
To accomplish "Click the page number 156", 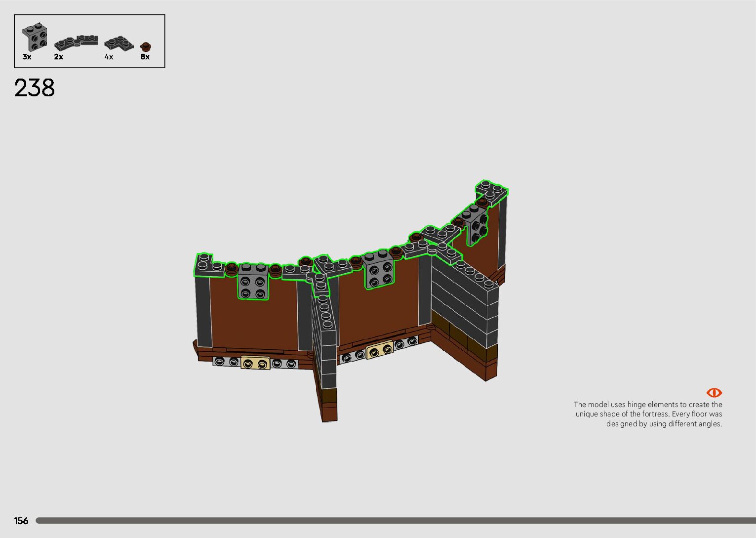I will click(x=21, y=521).
